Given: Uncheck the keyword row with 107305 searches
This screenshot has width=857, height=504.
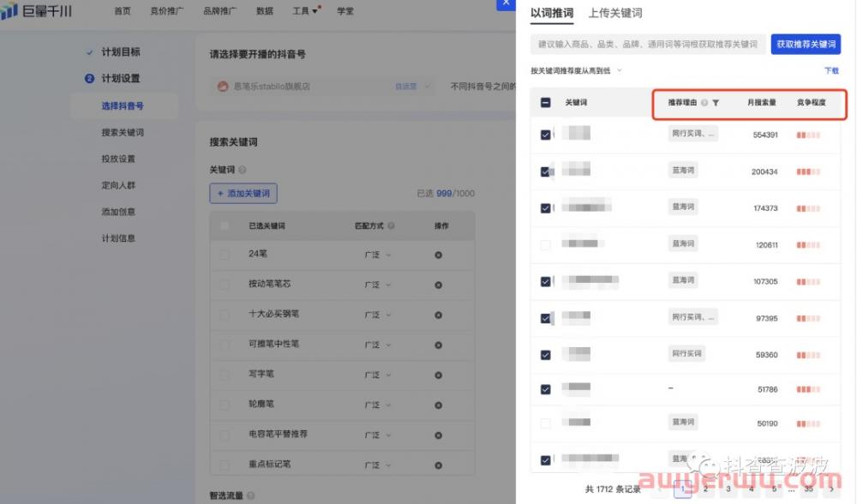Looking at the screenshot, I should pos(545,281).
